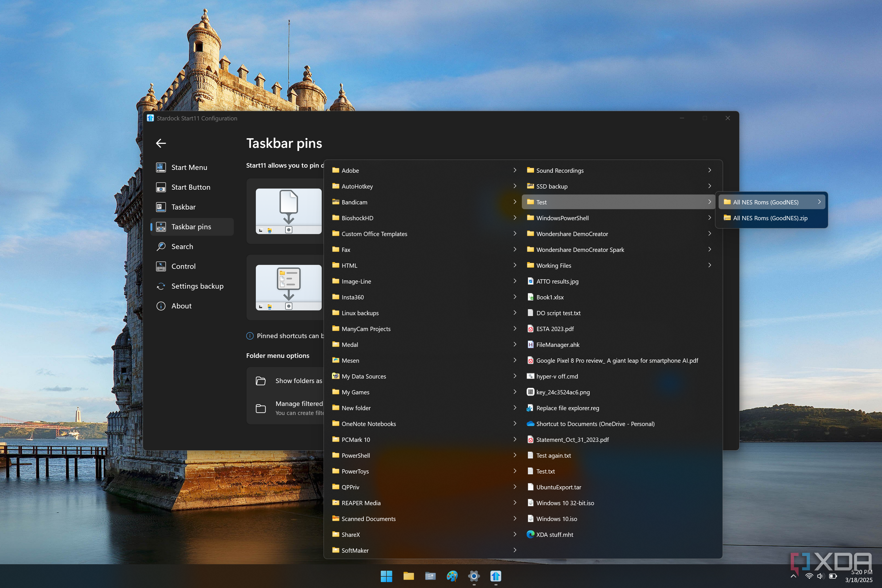Expand the Adobe folder submenu arrow

pyautogui.click(x=515, y=170)
